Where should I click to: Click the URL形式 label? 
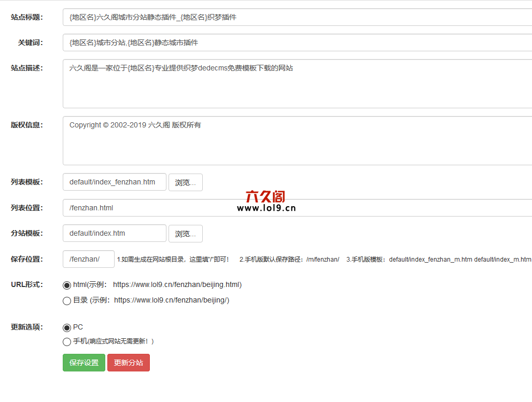27,285
